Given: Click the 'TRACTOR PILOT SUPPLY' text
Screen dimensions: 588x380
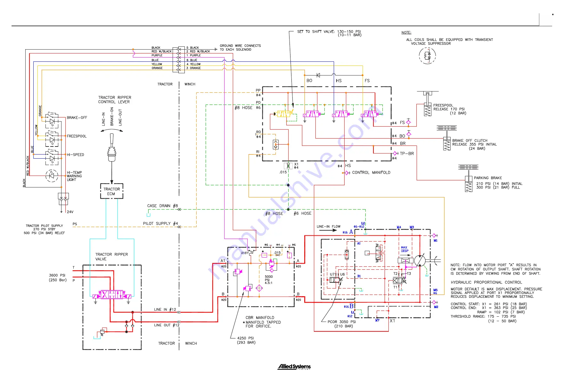Looking at the screenshot, I should tap(44, 226).
